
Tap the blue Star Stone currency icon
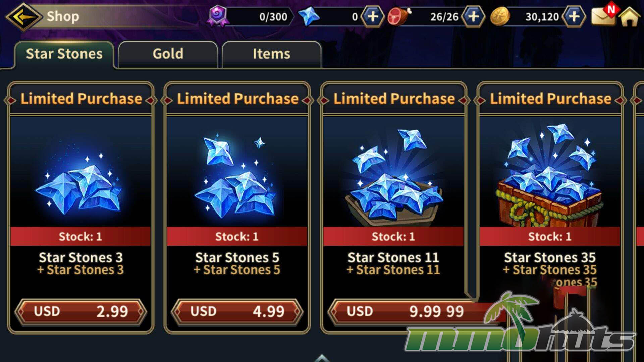[309, 16]
